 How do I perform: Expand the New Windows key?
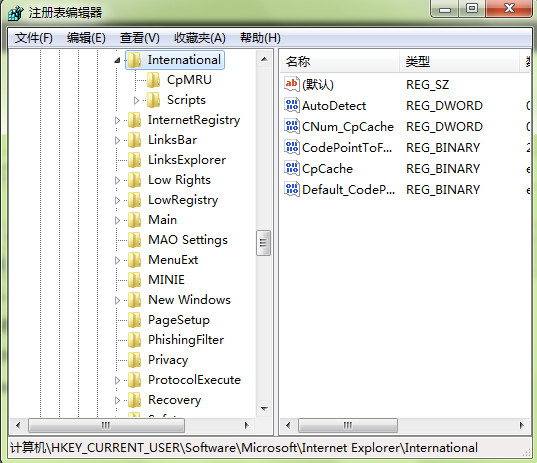tap(117, 300)
